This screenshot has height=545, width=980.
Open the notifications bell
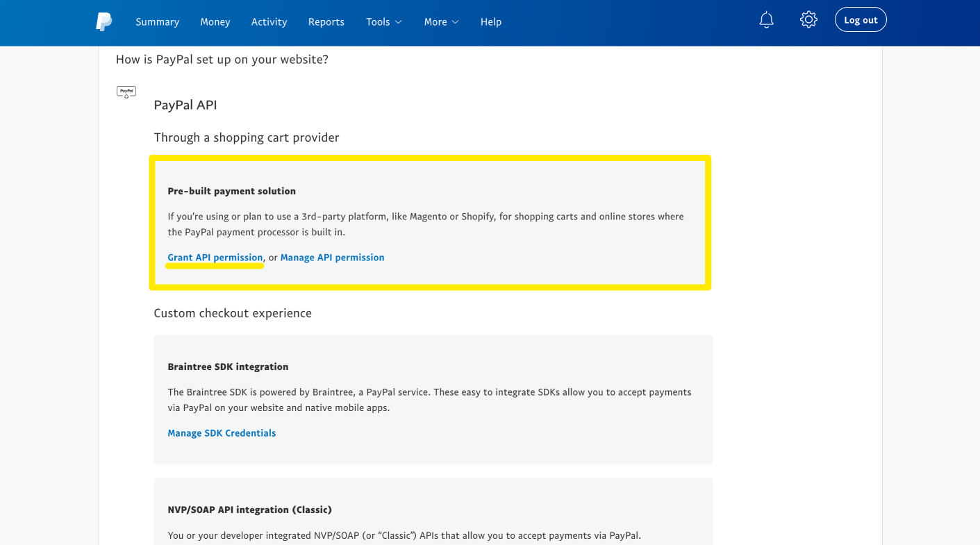click(766, 20)
